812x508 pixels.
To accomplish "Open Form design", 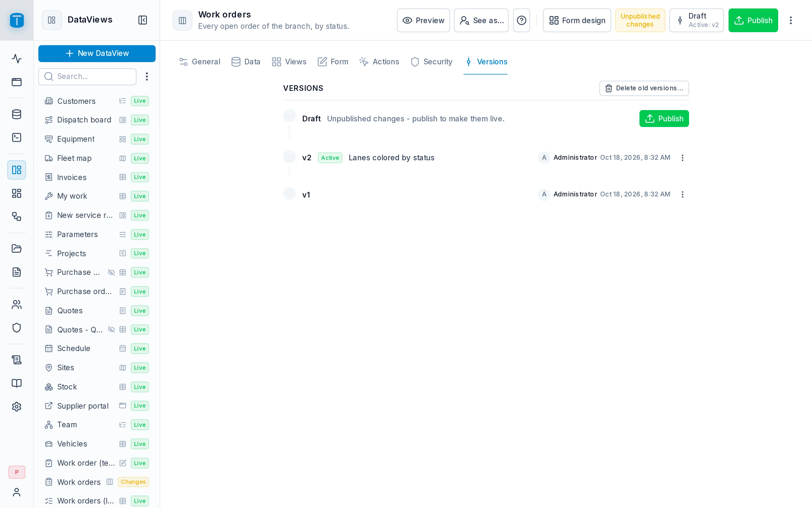I will point(577,21).
